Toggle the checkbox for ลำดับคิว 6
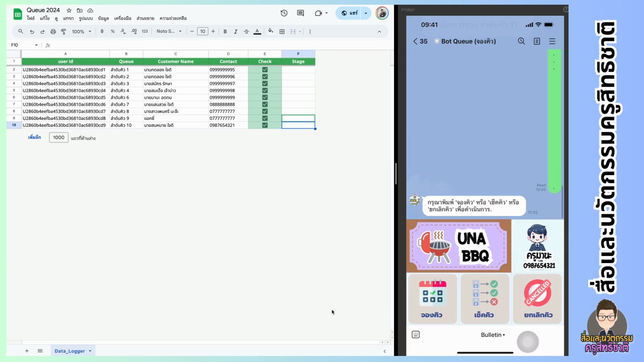The image size is (644, 362). pyautogui.click(x=265, y=98)
